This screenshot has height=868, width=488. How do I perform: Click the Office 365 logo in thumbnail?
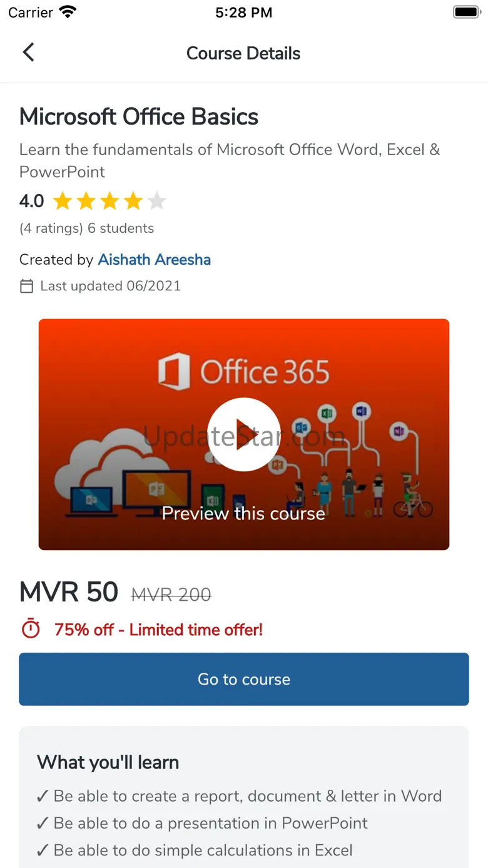coord(243,372)
